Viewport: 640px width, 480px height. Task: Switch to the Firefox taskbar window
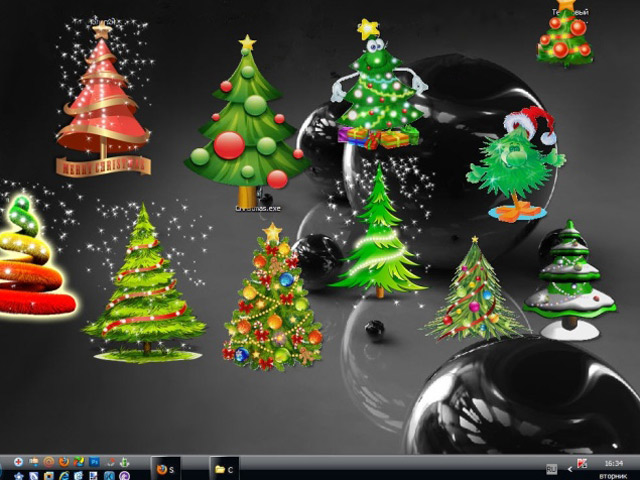(166, 468)
